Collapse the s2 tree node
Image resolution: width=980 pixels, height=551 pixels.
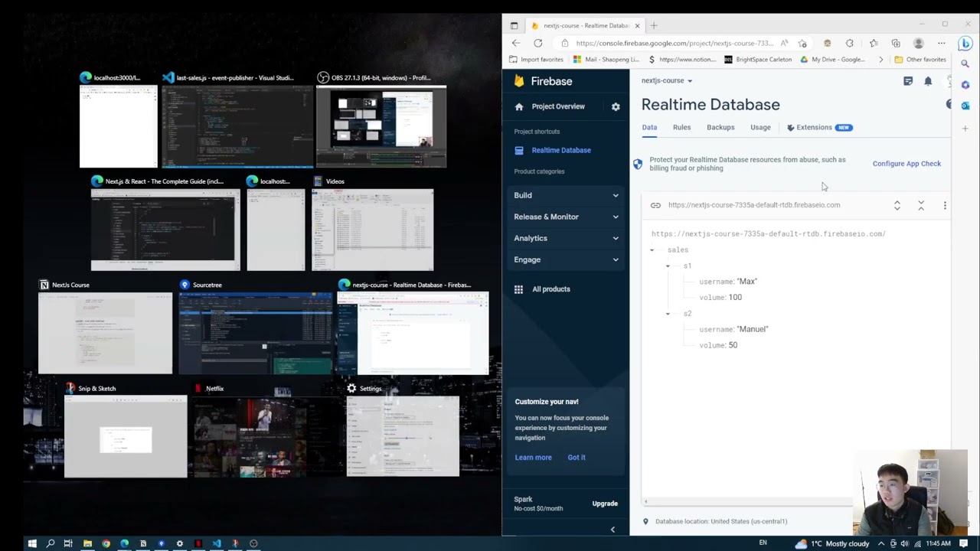pos(668,314)
